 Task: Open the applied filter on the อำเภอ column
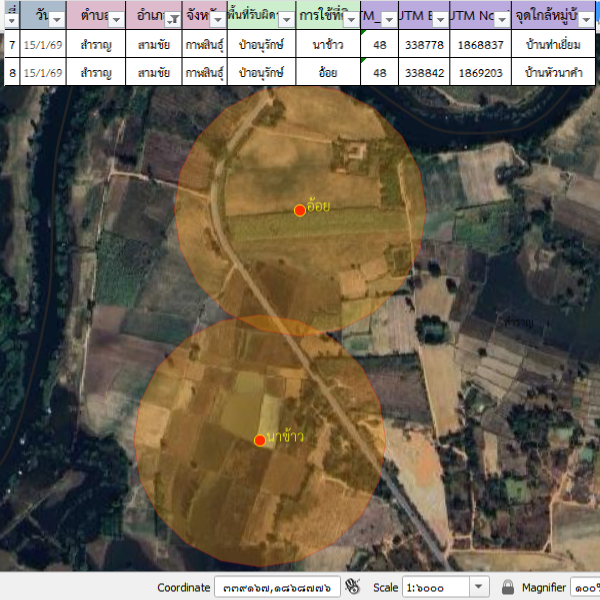point(173,19)
